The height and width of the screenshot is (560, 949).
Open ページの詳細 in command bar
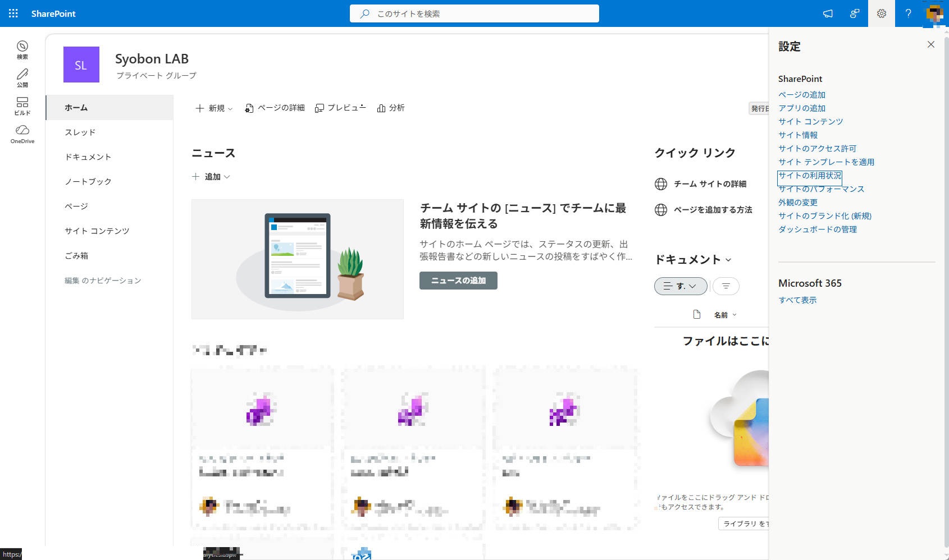tap(275, 108)
